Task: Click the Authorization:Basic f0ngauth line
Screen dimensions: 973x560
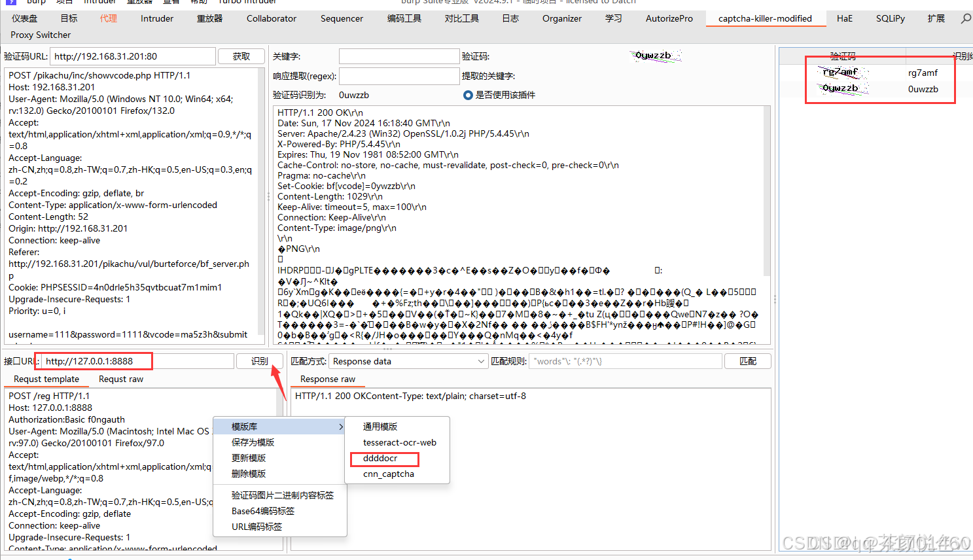Action: click(67, 419)
